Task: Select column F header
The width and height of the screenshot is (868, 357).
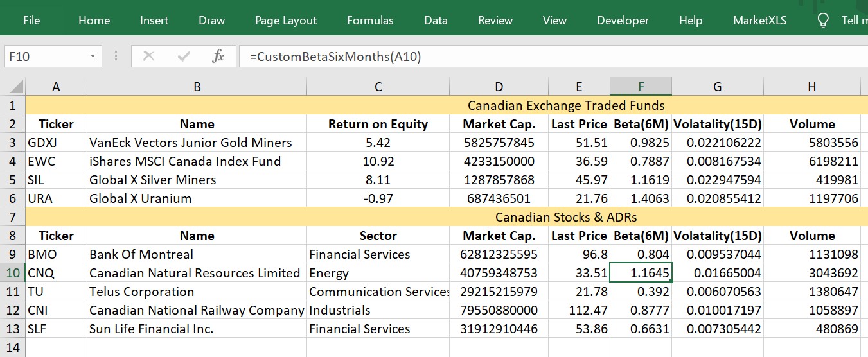Action: [641, 87]
